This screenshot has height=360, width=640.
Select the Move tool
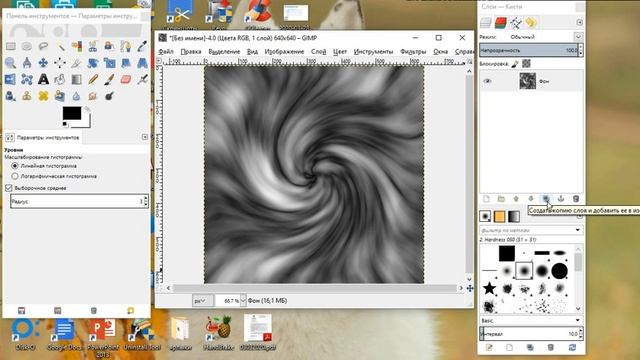(43, 63)
